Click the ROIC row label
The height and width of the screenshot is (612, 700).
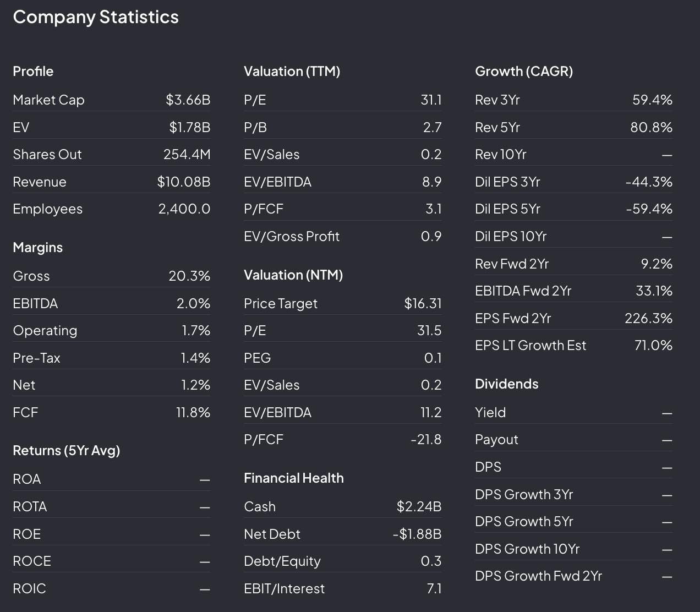[x=30, y=589]
